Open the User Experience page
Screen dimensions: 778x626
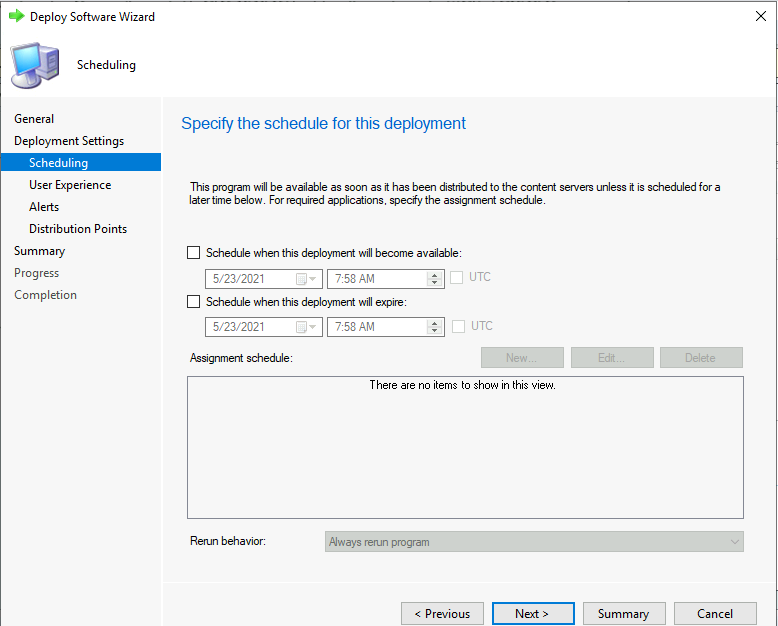click(x=70, y=185)
